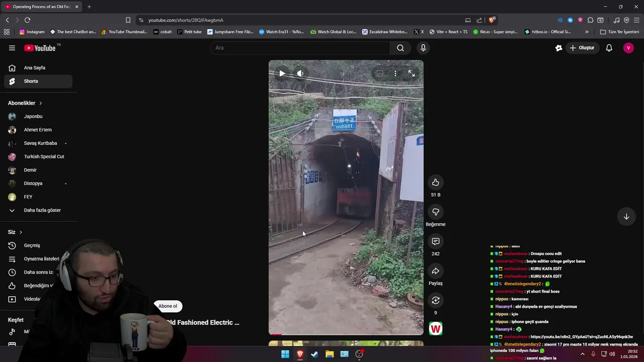The width and height of the screenshot is (644, 362).
Task: Toggle captions on the Shorts player
Action: [379, 73]
